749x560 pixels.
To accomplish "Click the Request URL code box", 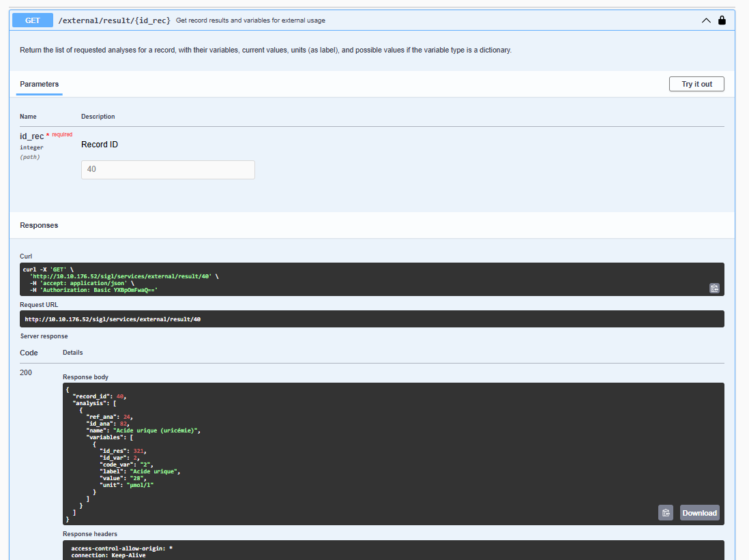I will (x=372, y=319).
